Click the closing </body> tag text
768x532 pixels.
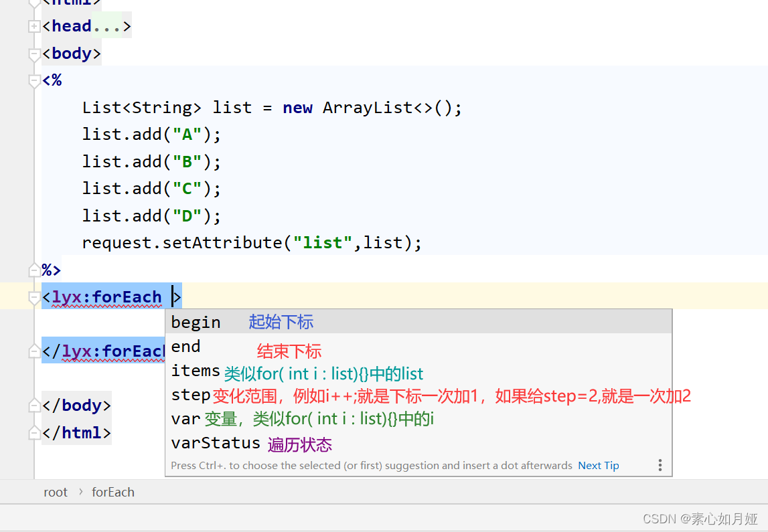[x=76, y=406]
